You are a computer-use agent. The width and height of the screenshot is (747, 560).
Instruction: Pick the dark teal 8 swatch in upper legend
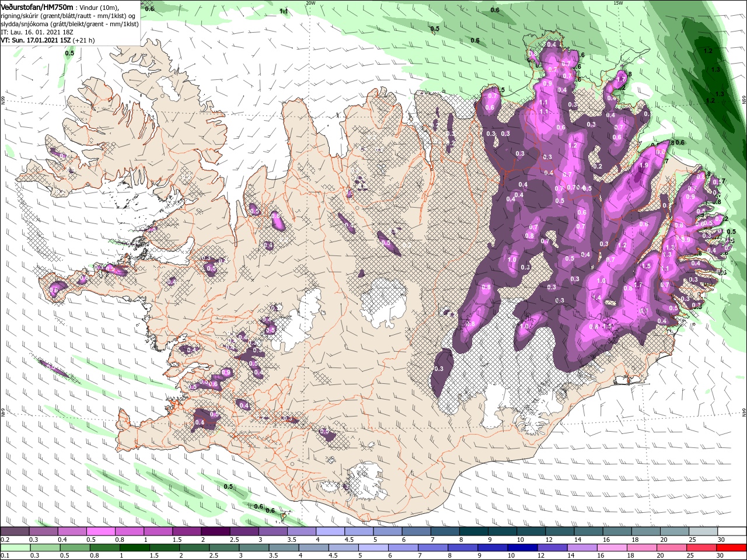[x=473, y=531]
